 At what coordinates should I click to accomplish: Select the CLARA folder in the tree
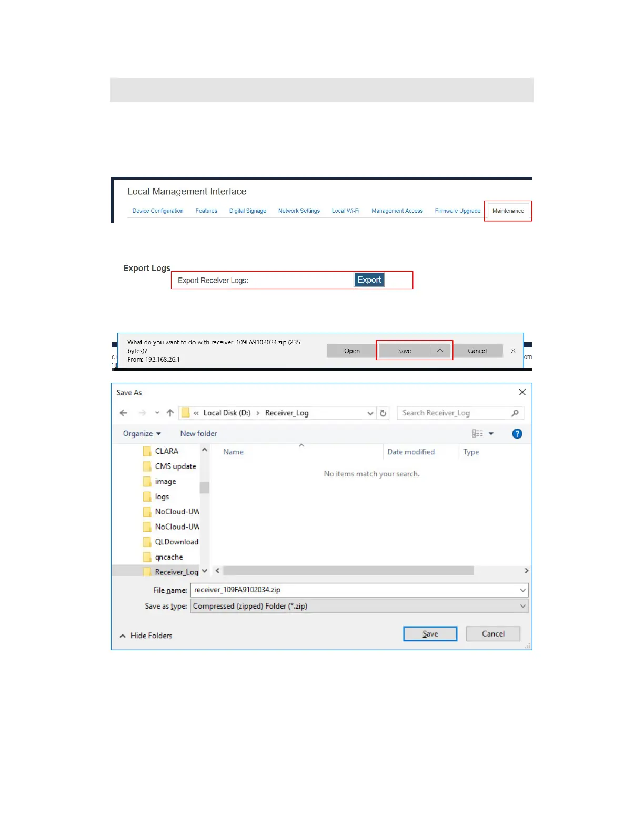tap(166, 451)
